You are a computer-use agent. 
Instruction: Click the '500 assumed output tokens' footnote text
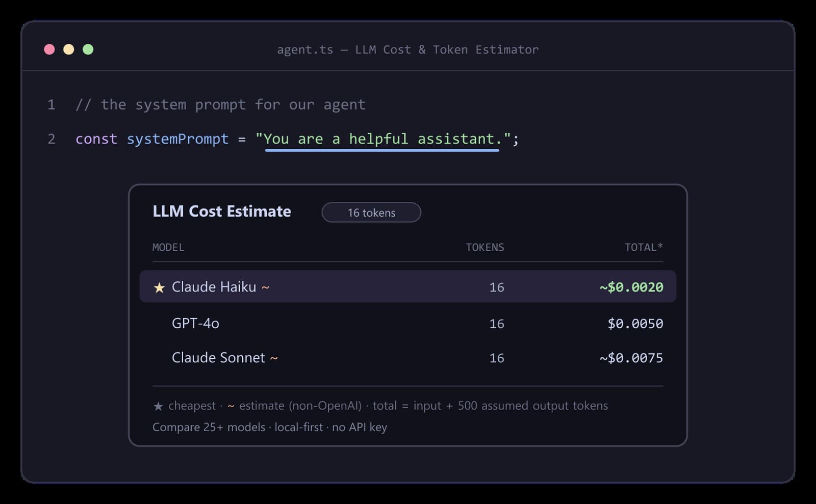pos(533,406)
